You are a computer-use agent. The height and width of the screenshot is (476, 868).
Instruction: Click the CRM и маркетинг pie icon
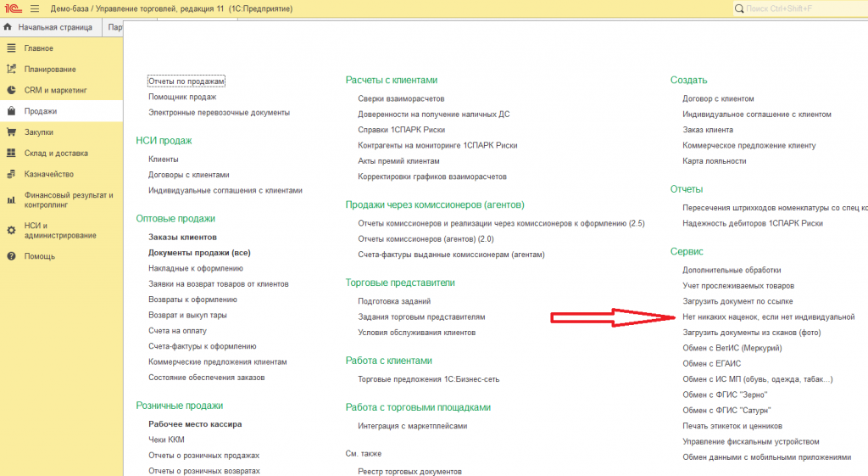pyautogui.click(x=11, y=90)
